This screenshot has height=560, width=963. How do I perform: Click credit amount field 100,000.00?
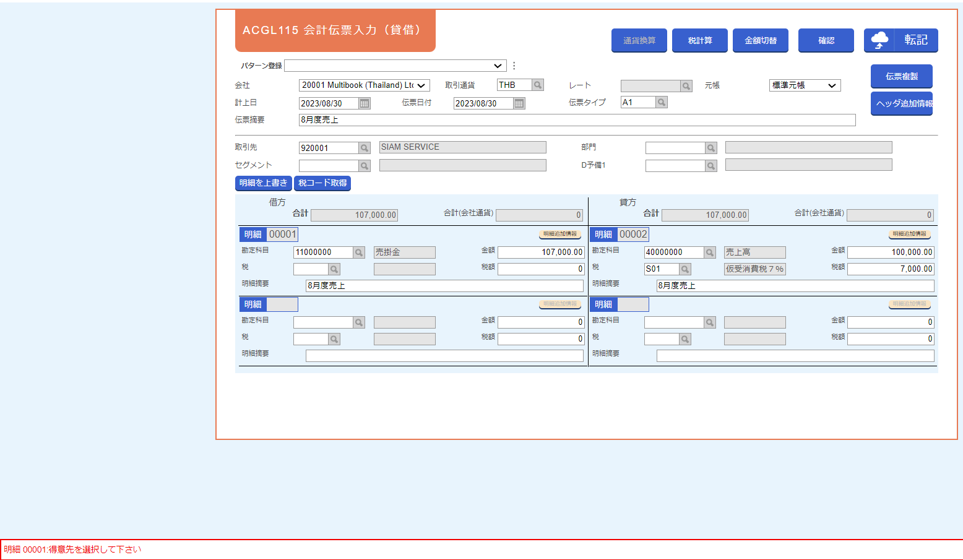coord(891,252)
